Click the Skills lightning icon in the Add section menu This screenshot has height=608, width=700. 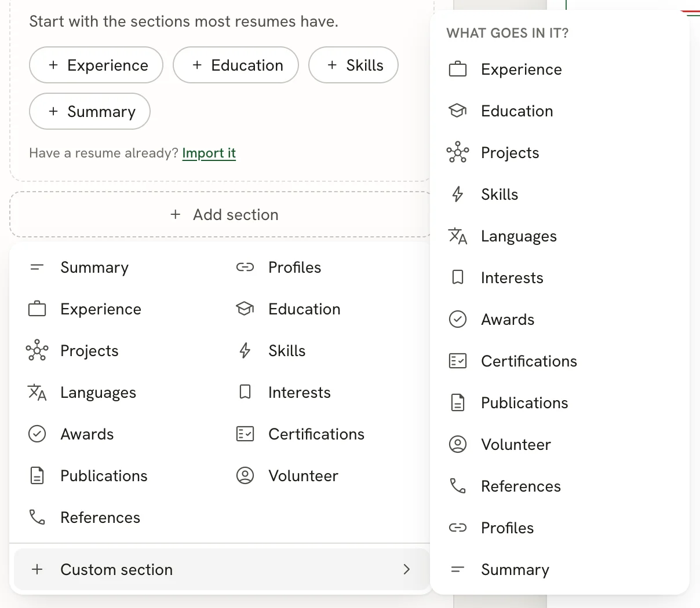click(245, 351)
